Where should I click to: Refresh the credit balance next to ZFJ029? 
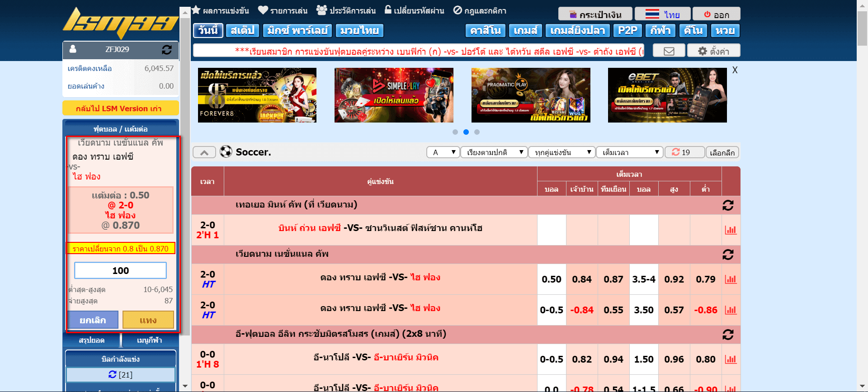click(x=166, y=50)
